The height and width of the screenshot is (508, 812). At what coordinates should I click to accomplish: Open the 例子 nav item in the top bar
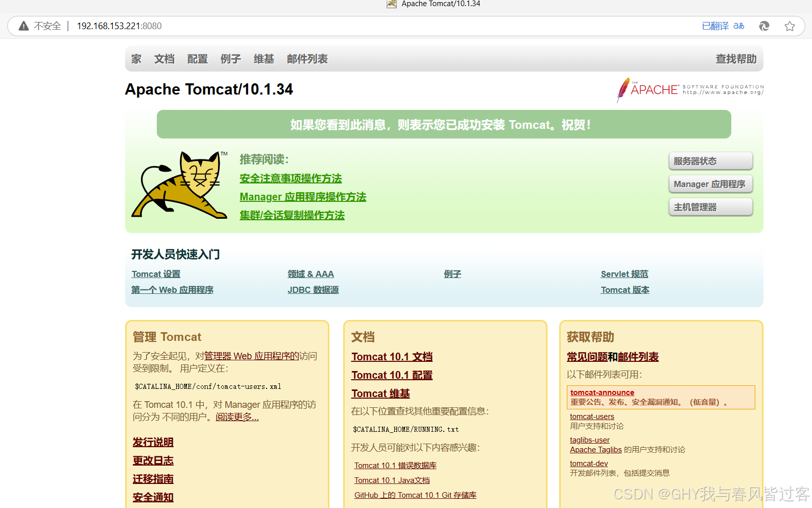231,59
